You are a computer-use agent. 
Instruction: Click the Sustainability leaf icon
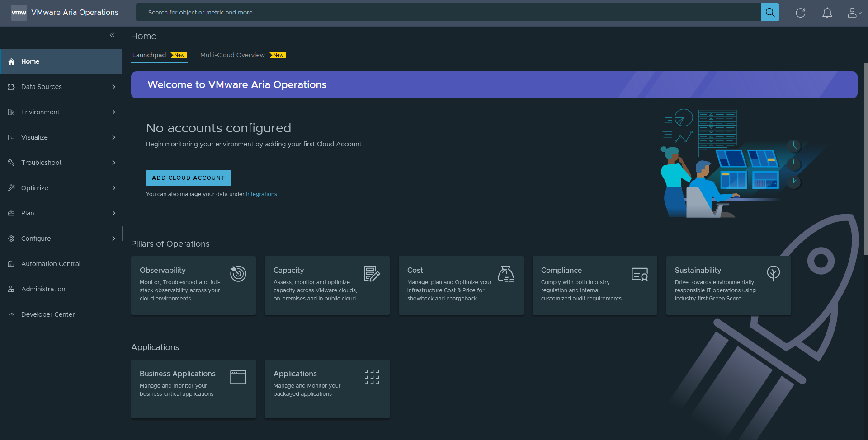pyautogui.click(x=774, y=273)
